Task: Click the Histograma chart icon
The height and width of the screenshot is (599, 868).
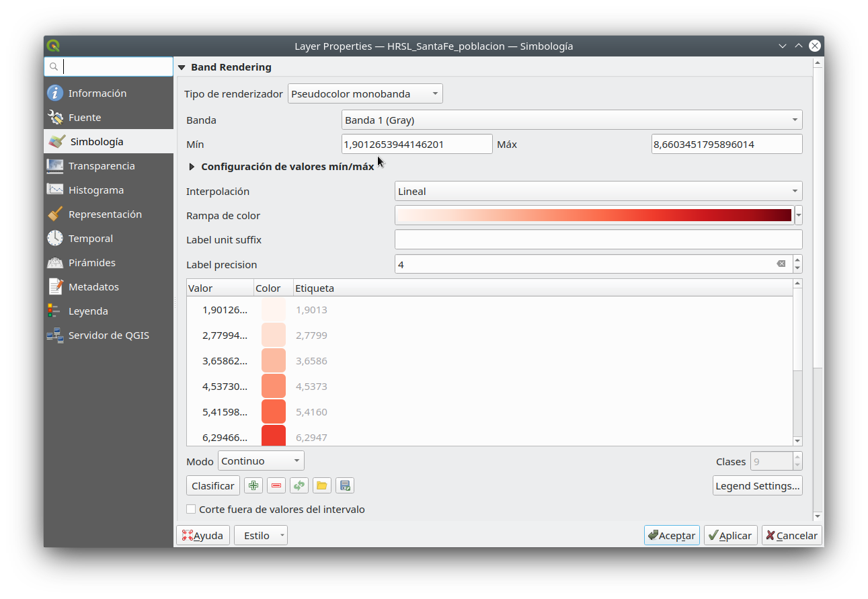Action: (x=55, y=190)
